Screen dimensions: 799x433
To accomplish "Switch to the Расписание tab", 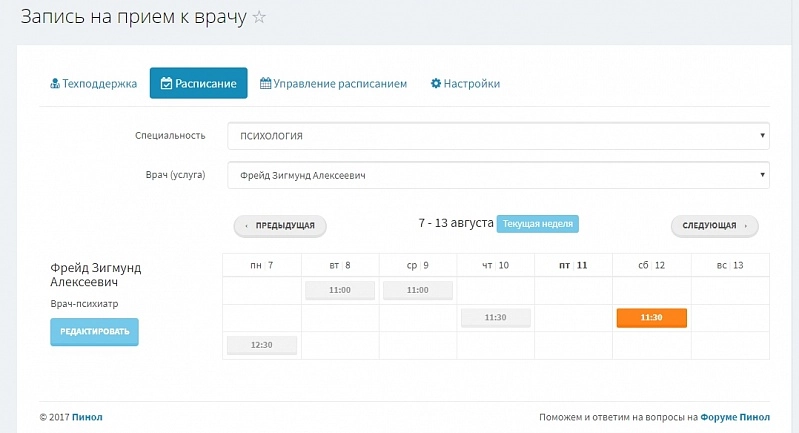I will point(199,84).
